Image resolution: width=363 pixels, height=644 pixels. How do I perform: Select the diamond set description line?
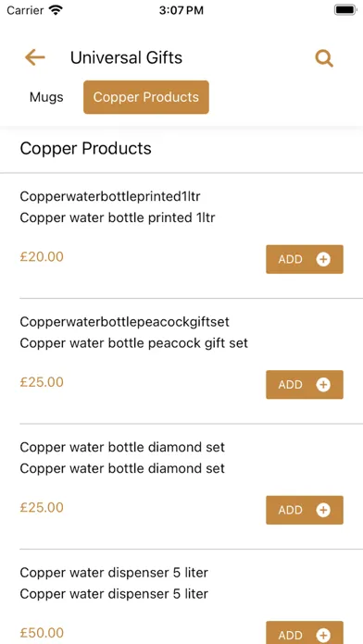(122, 468)
